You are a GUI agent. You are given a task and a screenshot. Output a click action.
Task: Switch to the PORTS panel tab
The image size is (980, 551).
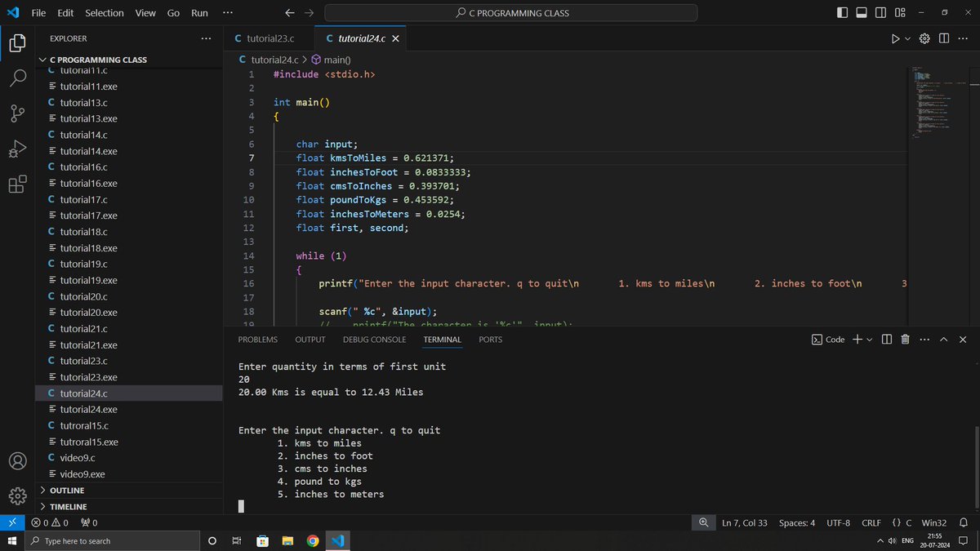pos(490,340)
